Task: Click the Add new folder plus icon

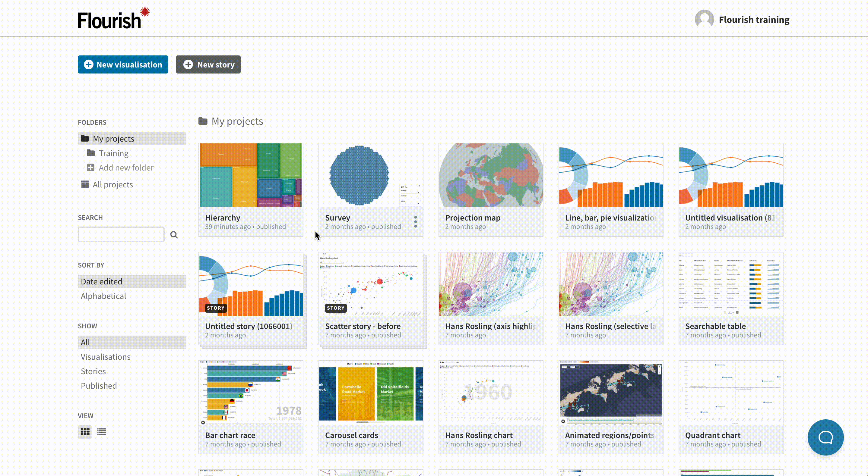Action: pyautogui.click(x=90, y=167)
